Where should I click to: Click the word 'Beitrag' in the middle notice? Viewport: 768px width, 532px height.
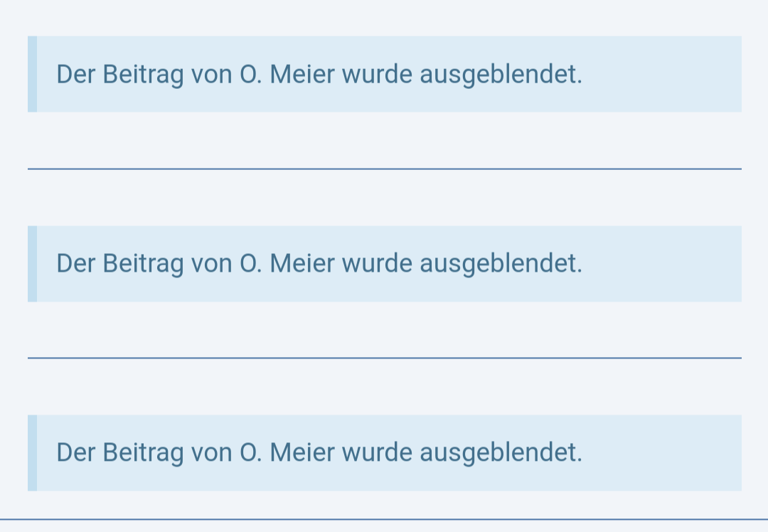(x=143, y=264)
